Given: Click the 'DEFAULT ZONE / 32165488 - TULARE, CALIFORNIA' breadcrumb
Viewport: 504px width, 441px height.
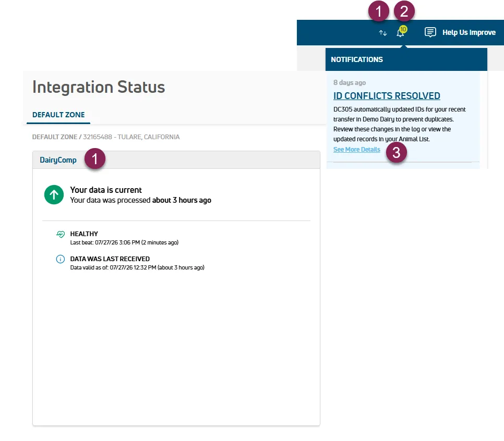Looking at the screenshot, I should [x=106, y=137].
